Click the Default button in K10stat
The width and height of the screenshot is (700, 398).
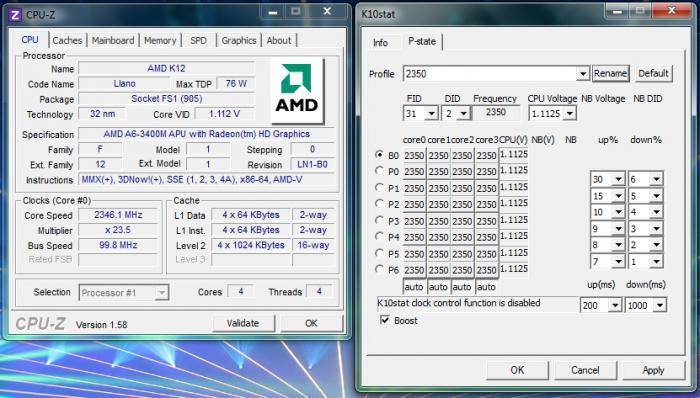tap(654, 74)
